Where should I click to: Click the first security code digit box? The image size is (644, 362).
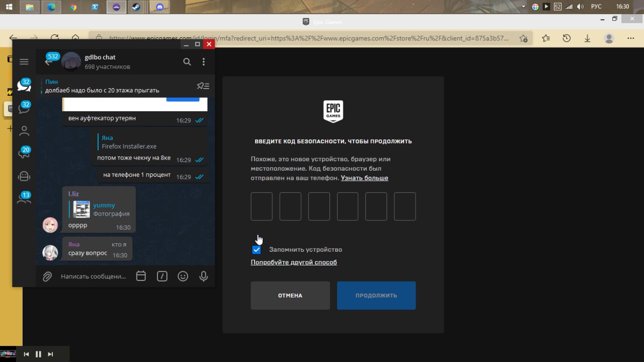pyautogui.click(x=262, y=206)
